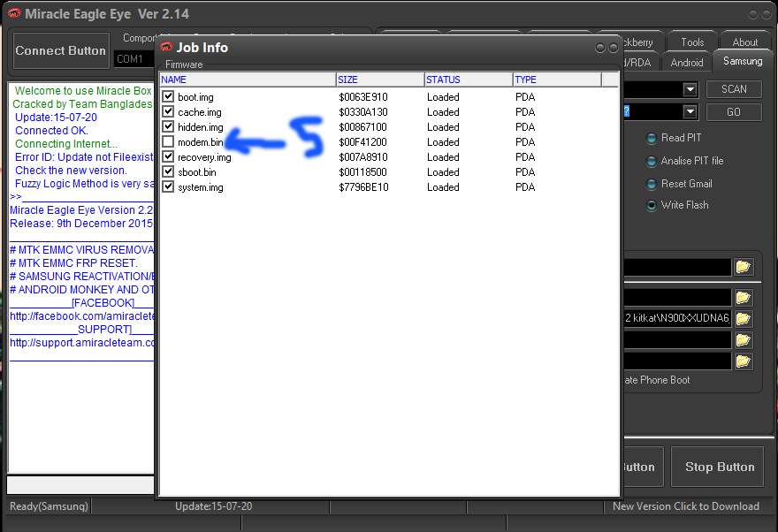
Task: Click the Job Info window logo icon
Action: coord(166,47)
